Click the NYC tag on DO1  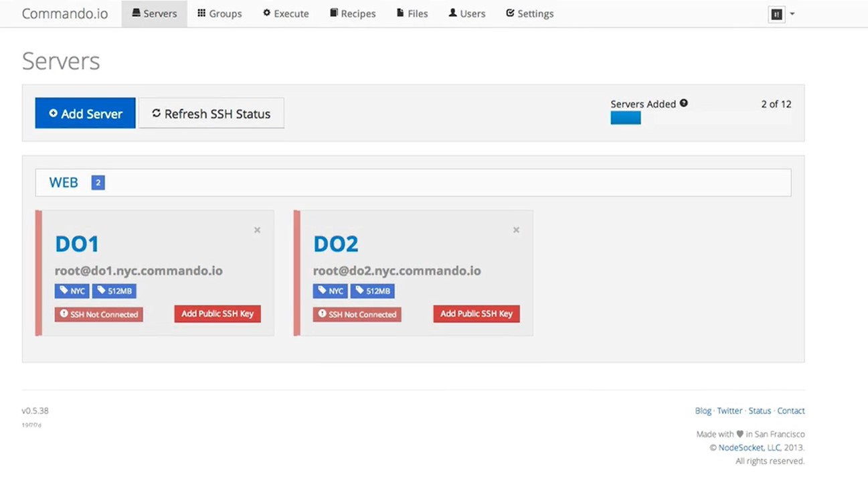(72, 291)
